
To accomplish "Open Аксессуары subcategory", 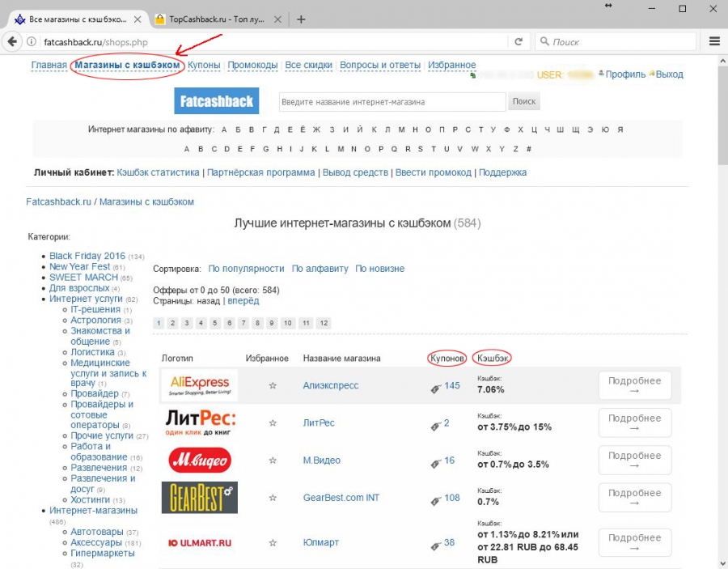I will click(96, 542).
